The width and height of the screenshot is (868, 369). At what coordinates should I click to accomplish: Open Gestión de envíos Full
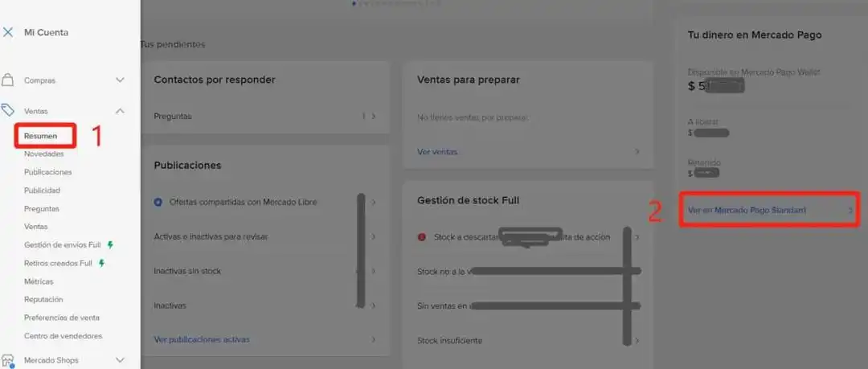pos(63,244)
